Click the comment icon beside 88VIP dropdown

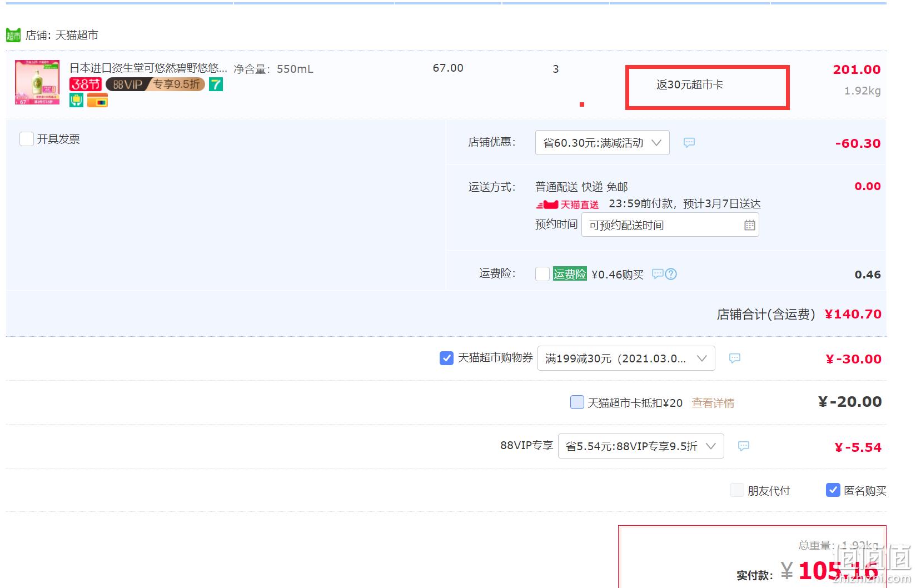click(x=744, y=446)
